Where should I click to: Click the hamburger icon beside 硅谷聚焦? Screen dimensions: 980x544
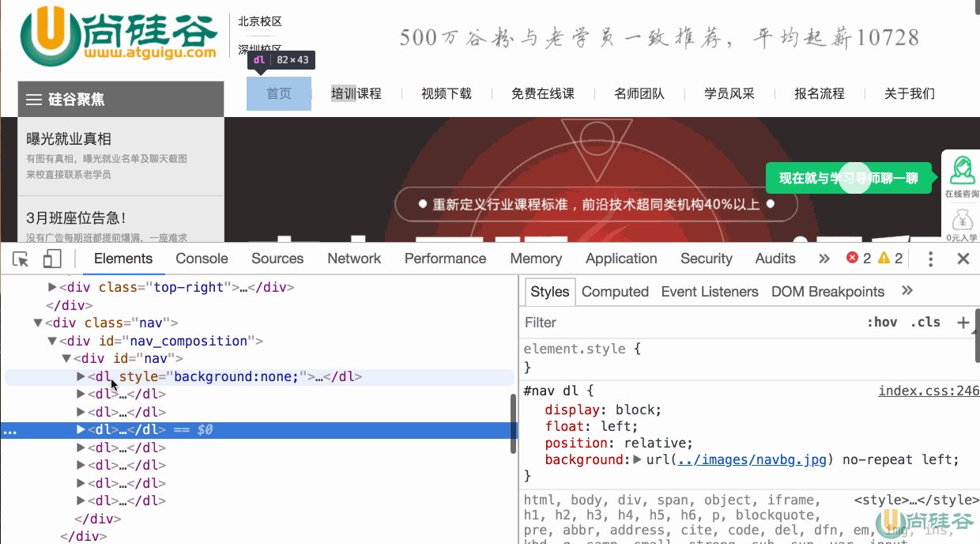(x=34, y=100)
